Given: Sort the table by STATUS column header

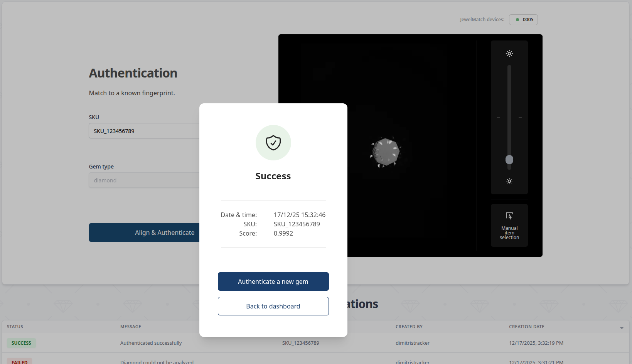Looking at the screenshot, I should [15, 327].
